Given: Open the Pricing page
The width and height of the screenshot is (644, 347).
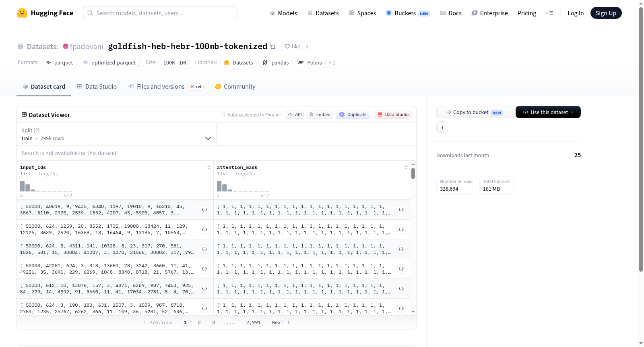Looking at the screenshot, I should point(527,13).
